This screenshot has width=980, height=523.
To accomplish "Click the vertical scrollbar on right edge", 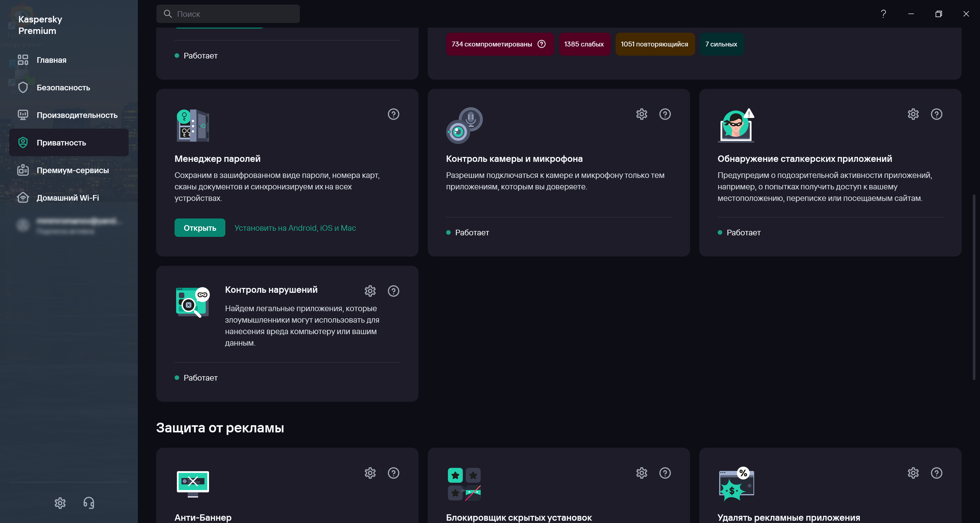I will coord(974,287).
